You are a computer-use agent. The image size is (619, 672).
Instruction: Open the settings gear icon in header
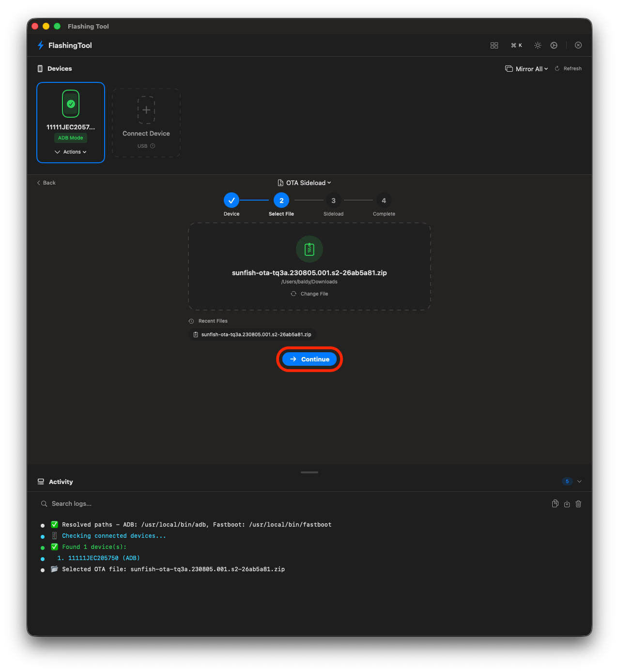tap(554, 45)
